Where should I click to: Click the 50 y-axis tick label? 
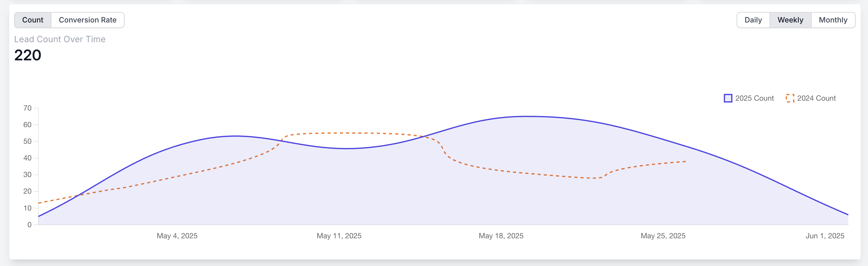[27, 141]
